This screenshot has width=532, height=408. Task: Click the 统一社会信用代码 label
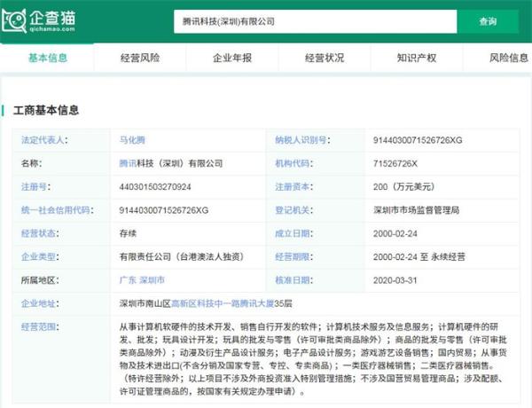pos(57,210)
